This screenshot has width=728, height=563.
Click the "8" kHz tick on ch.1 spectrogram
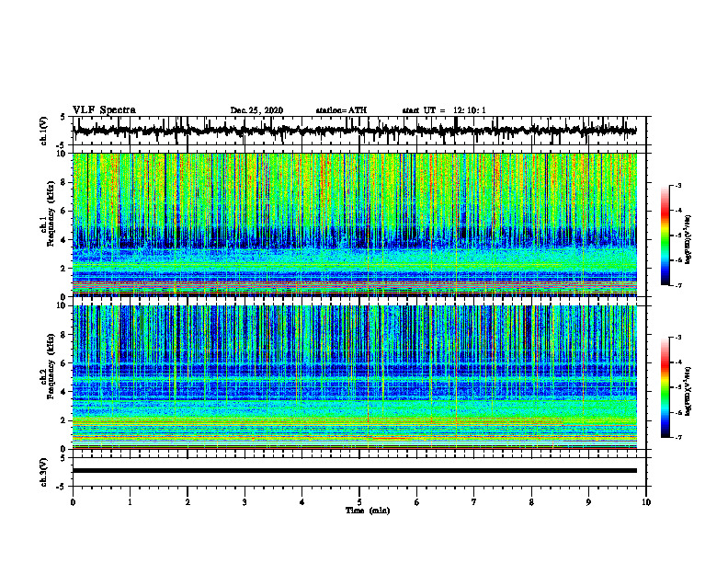coord(63,182)
